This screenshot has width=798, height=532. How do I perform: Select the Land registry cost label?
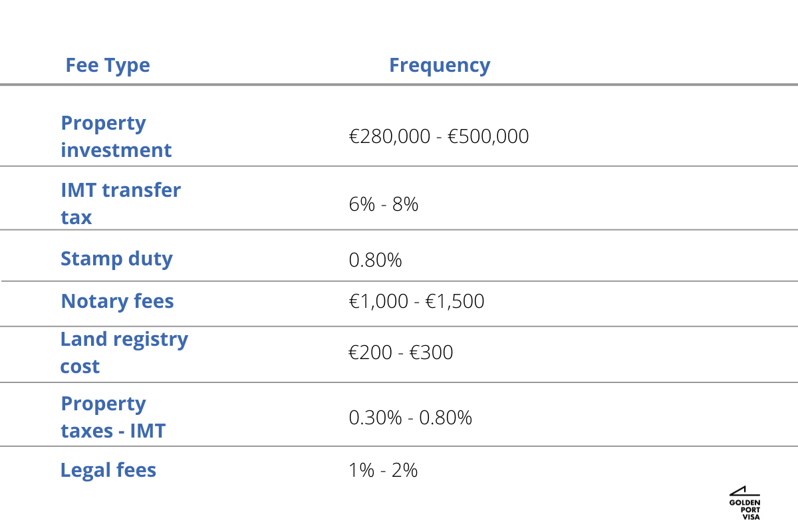point(124,352)
